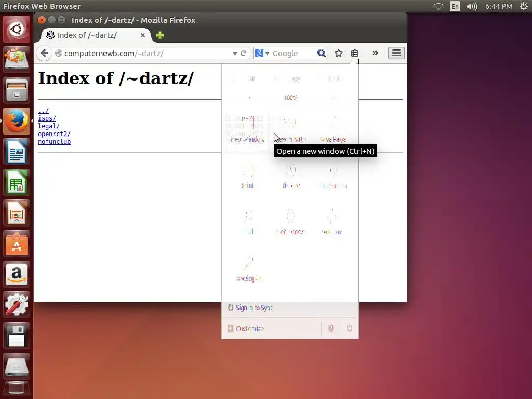The height and width of the screenshot is (399, 532).
Task: Open the En keyboard layout indicator
Action: pyautogui.click(x=455, y=6)
